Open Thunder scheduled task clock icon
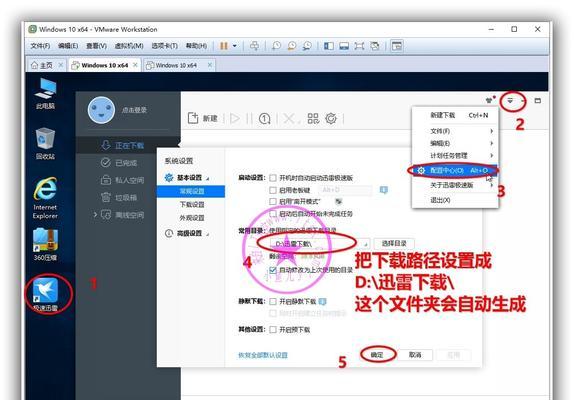Viewport: 574px width, 400px height. (265, 118)
